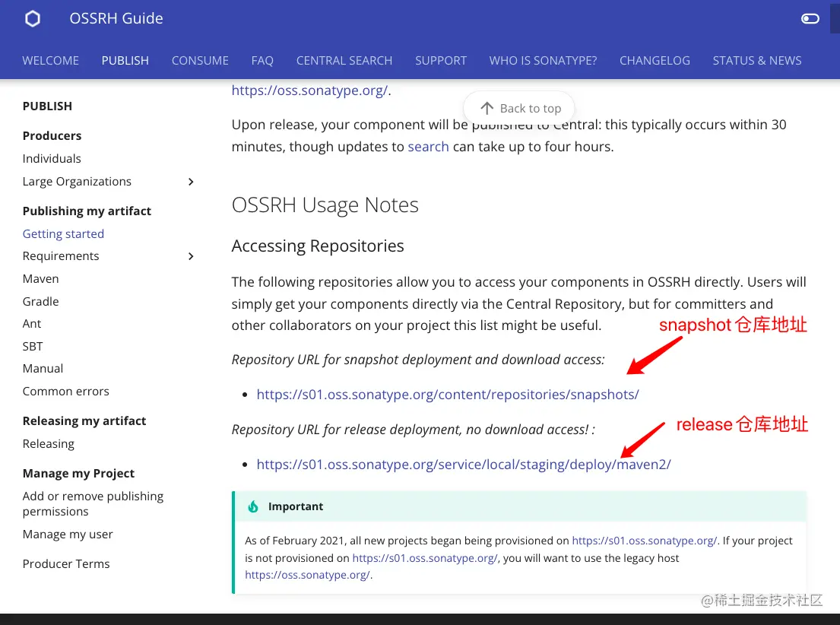Open the Ant sidebar page

[32, 324]
